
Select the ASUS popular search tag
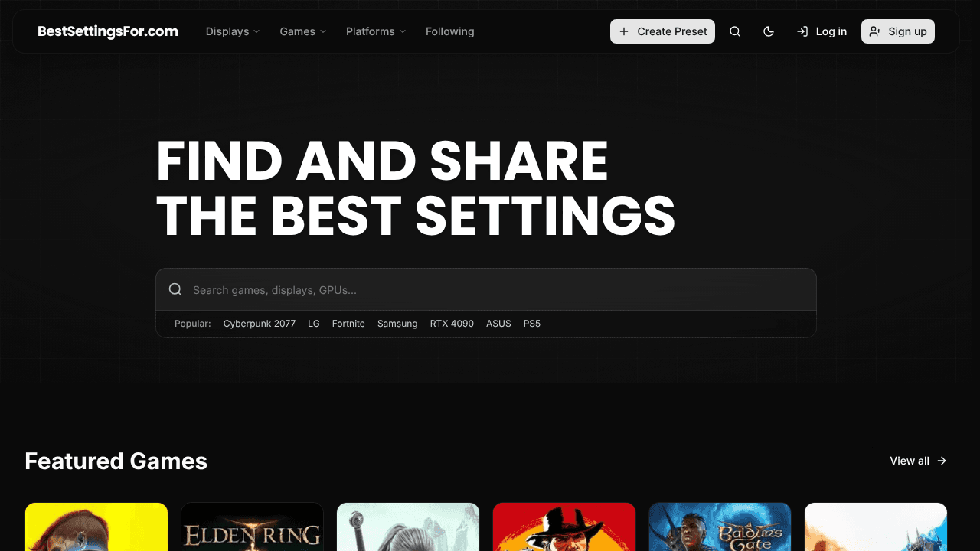(x=498, y=324)
